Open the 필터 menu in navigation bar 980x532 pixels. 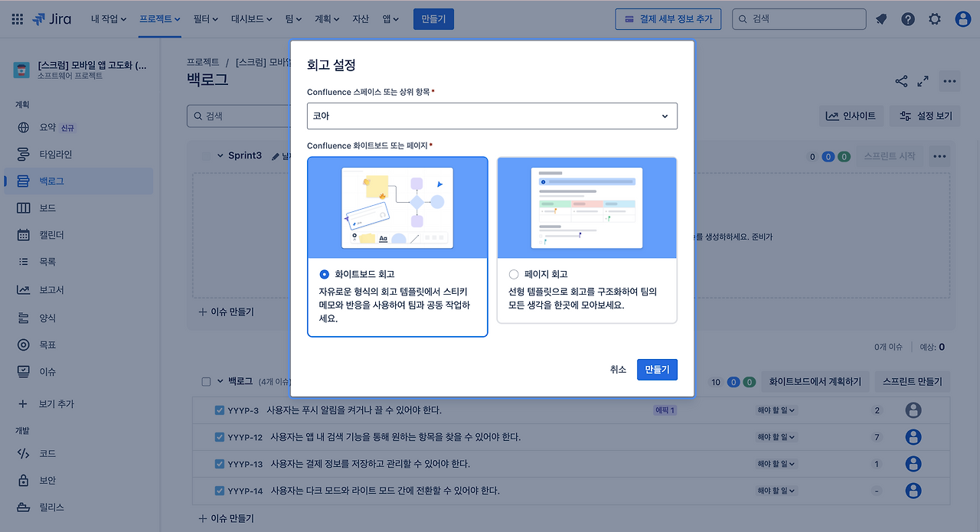tap(204, 18)
